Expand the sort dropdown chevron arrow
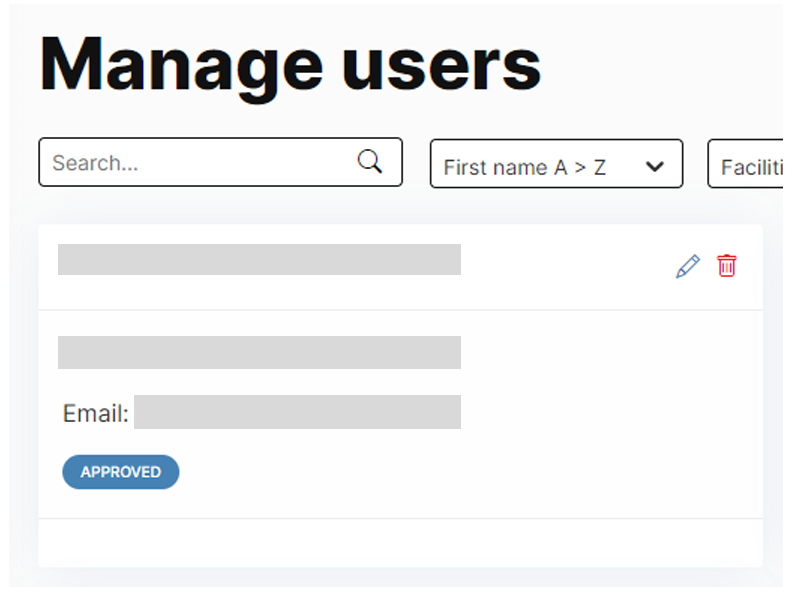Screen dimensions: 804x592 click(x=655, y=167)
